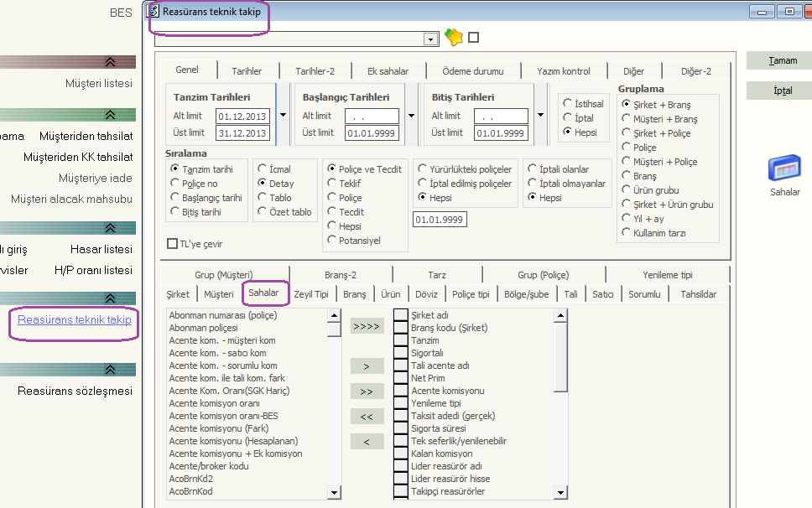Screen dimensions: 812x508
Task: Click the << move left button
Action: pos(367,417)
